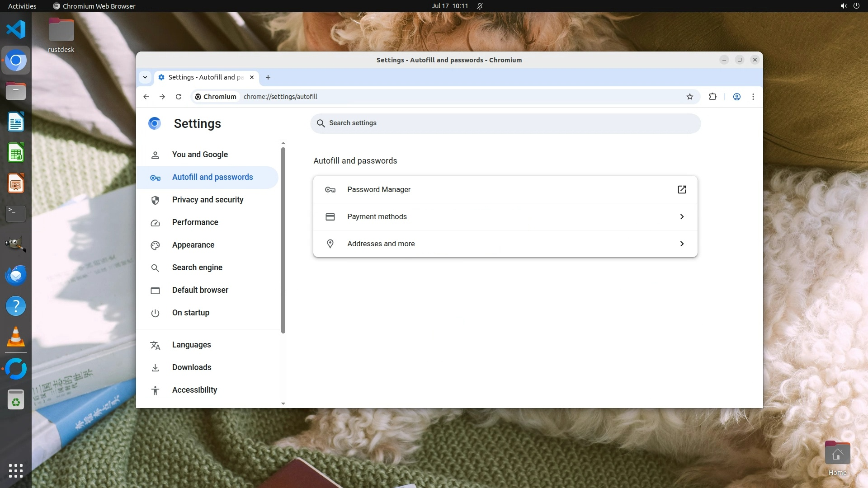Screen dimensions: 868x488
Task: Go back to previous page
Action: [146, 97]
